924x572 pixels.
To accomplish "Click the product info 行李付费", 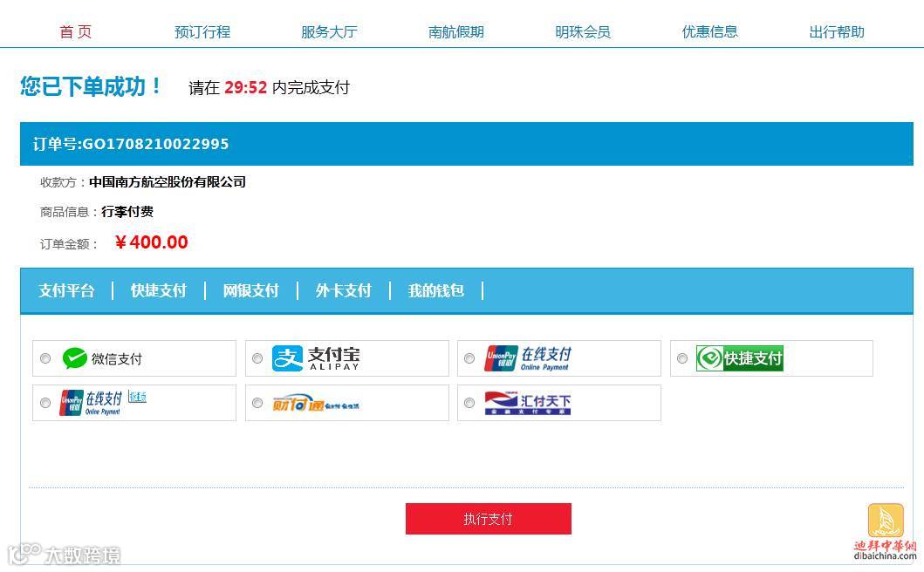I will (x=127, y=212).
